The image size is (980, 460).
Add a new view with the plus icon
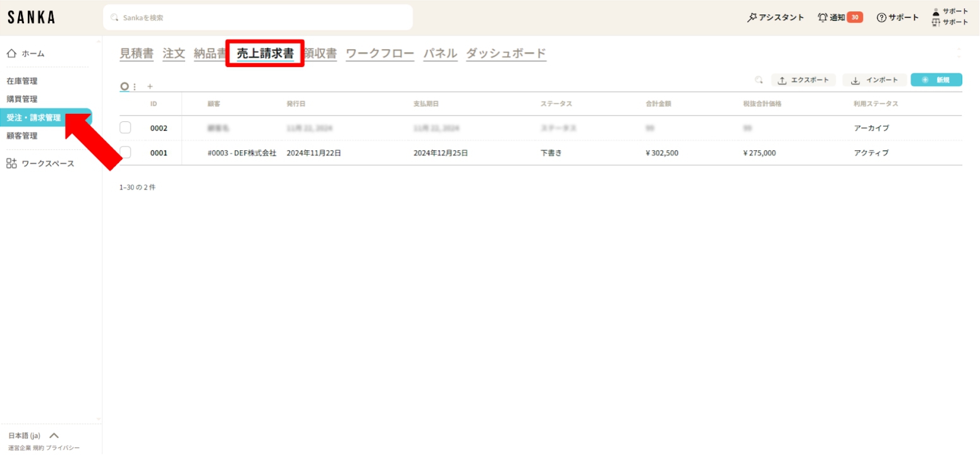click(x=150, y=87)
